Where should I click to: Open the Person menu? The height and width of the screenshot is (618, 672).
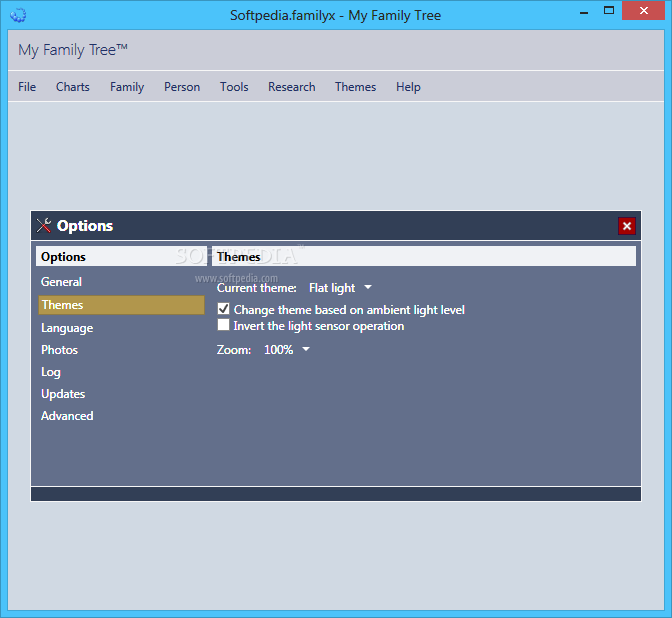coord(182,87)
